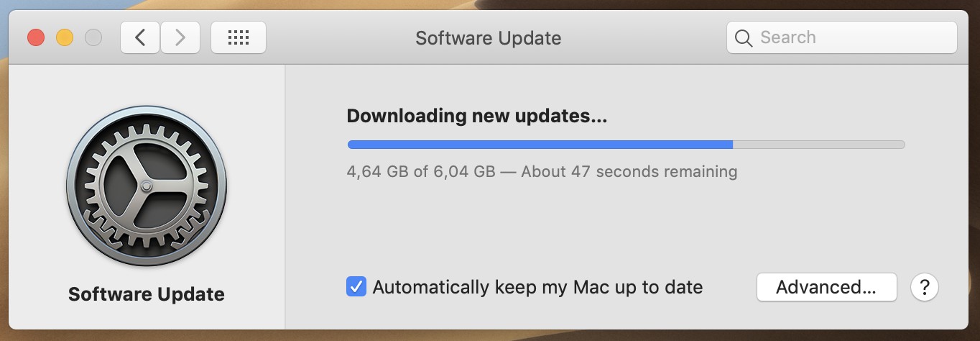Uncheck Automatically keep my Mac up to date
This screenshot has width=980, height=341.
pos(356,287)
